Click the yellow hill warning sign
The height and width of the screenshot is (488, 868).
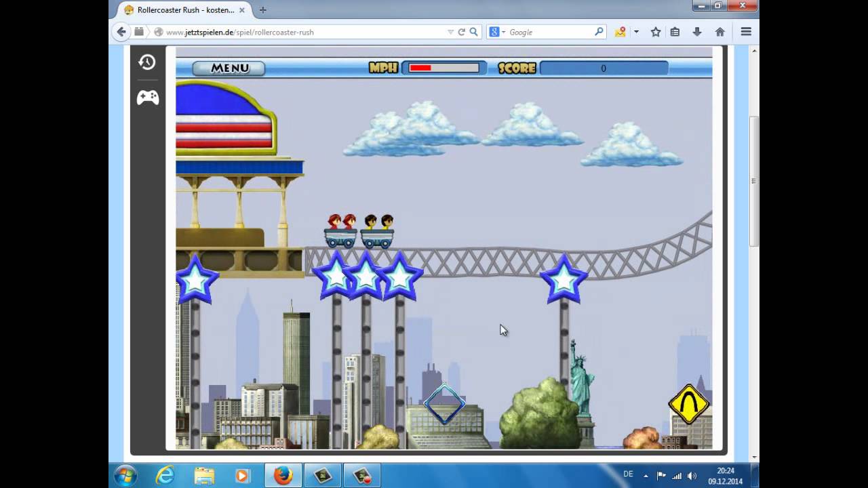click(x=689, y=405)
